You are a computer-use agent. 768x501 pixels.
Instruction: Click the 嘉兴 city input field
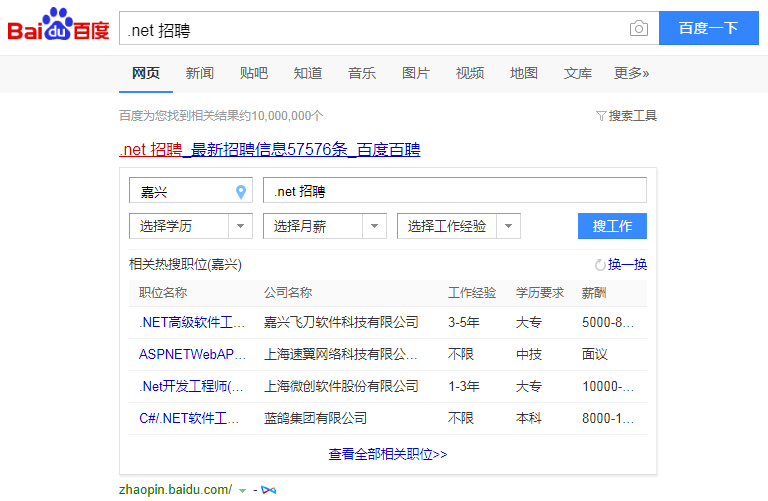pyautogui.click(x=191, y=190)
